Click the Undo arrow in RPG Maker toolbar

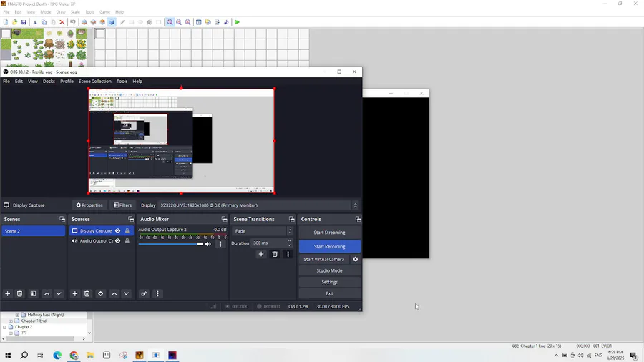click(x=73, y=22)
